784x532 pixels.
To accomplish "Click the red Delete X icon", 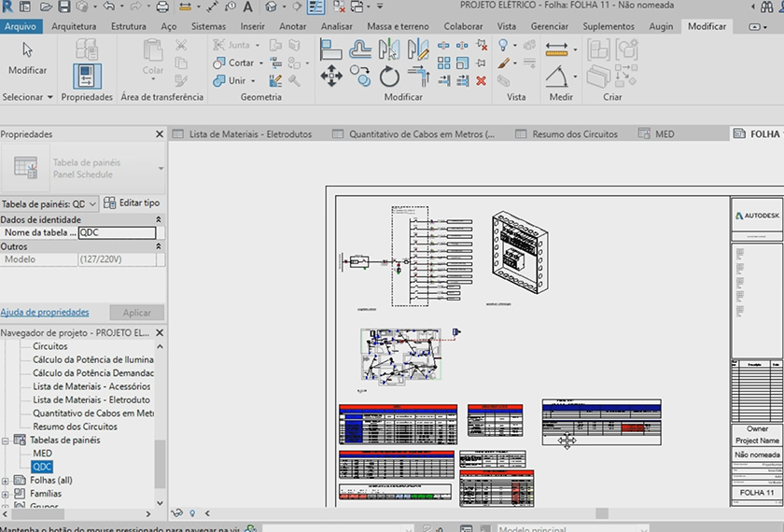I will [481, 80].
